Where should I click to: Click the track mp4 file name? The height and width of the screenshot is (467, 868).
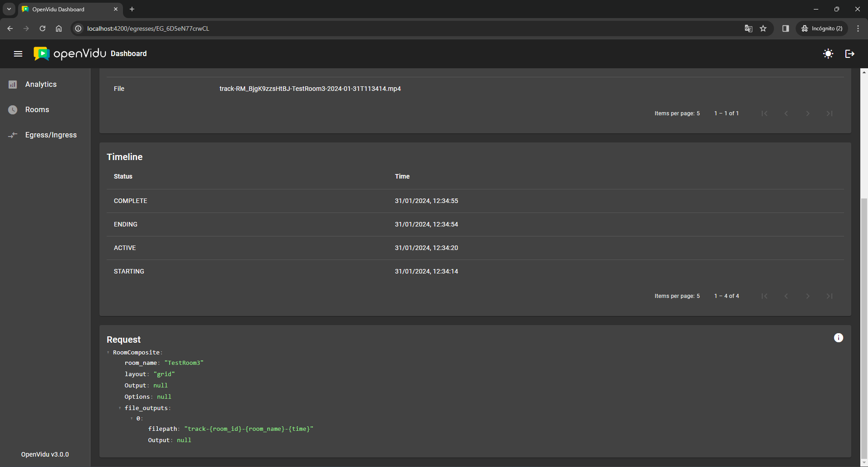point(310,89)
